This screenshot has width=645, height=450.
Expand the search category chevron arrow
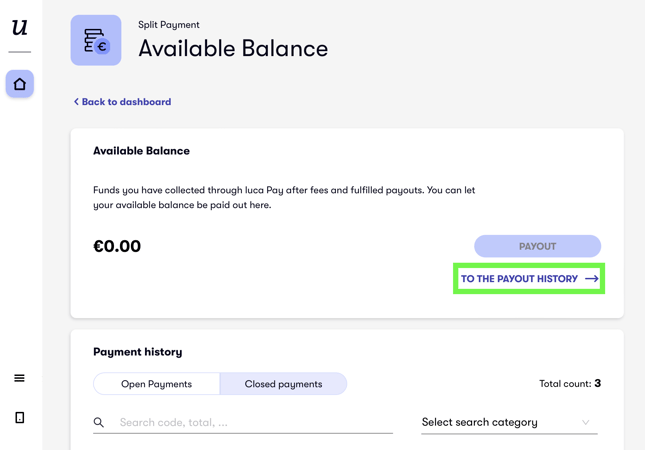pyautogui.click(x=586, y=423)
